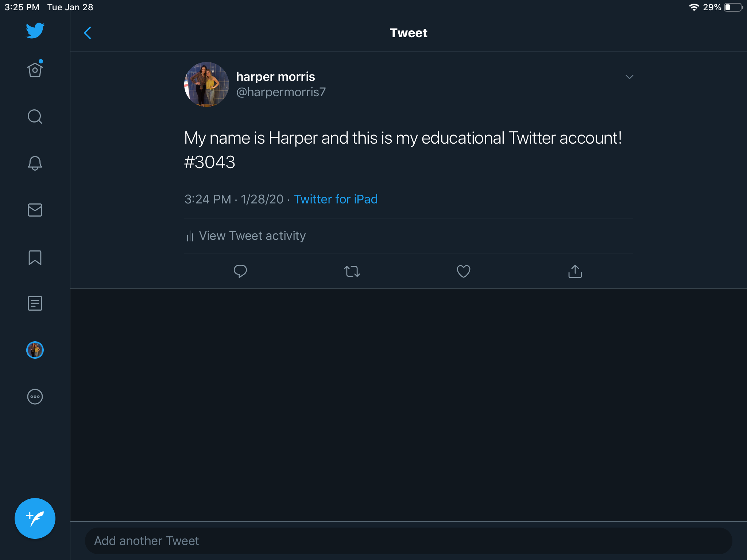The height and width of the screenshot is (560, 747).
Task: Retweet this tweet
Action: [352, 271]
